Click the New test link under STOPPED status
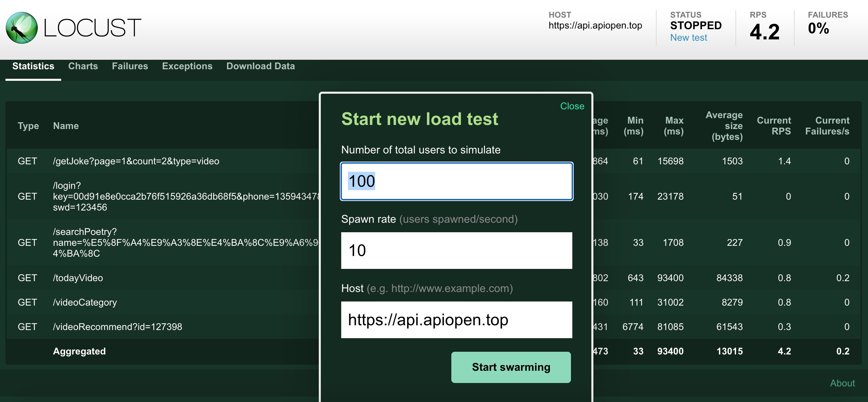Screen dimensions: 868x402 688,38
